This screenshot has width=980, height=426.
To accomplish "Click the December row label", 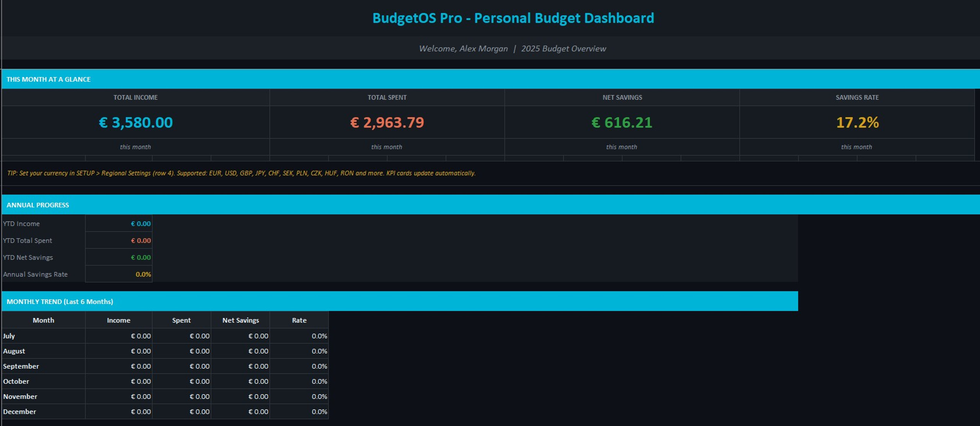I will [20, 411].
